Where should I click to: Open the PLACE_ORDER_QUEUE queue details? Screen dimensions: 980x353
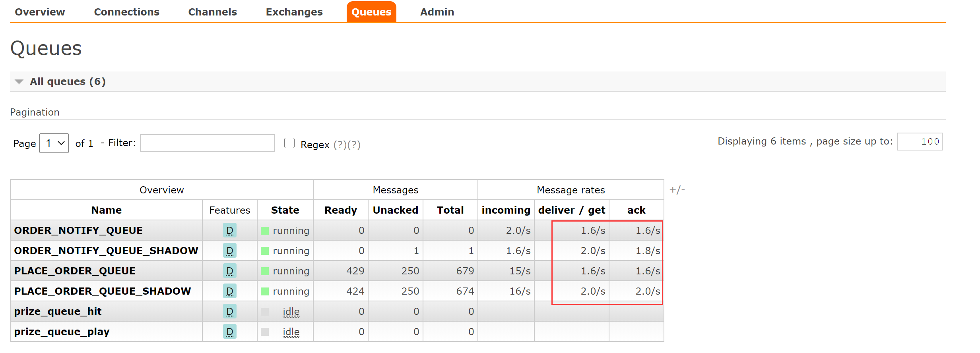point(75,271)
